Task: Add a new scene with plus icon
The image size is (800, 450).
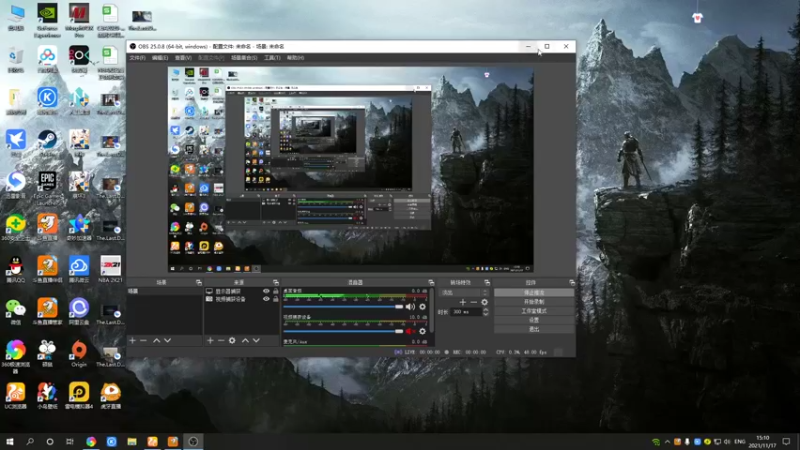Action: [x=133, y=340]
